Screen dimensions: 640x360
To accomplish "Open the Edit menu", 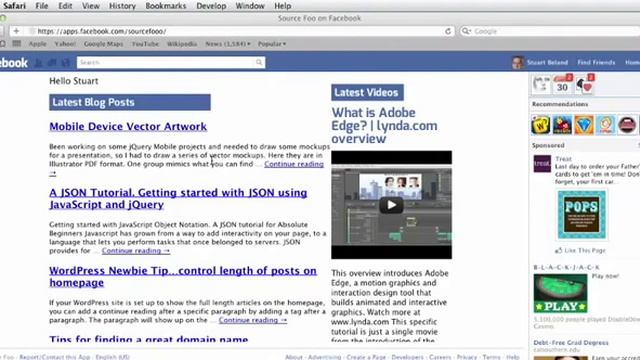I will [65, 6].
